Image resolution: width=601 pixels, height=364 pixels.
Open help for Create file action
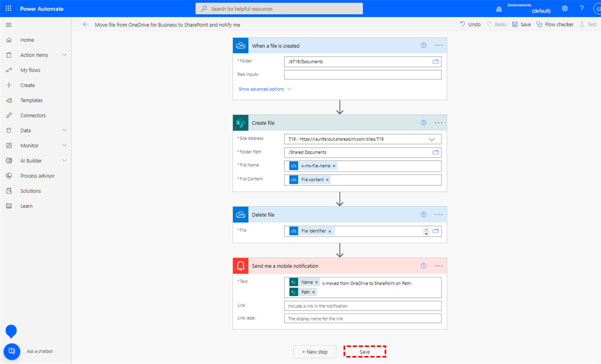(x=424, y=122)
